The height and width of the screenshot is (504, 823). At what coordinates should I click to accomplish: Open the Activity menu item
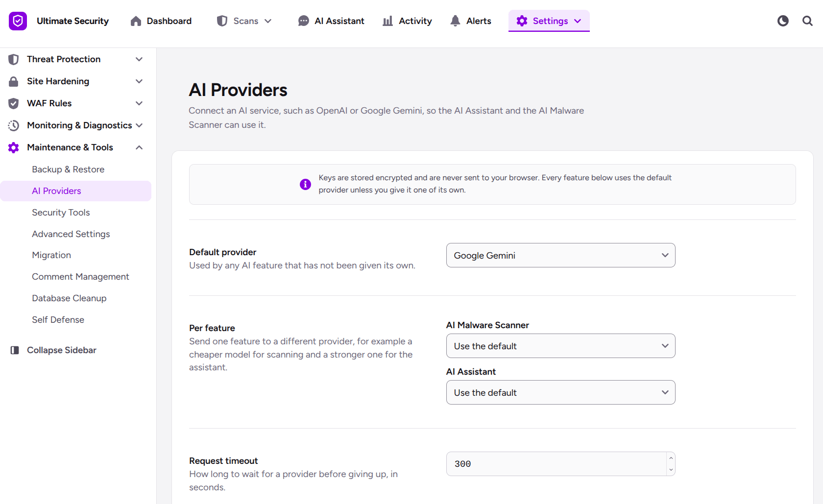407,21
